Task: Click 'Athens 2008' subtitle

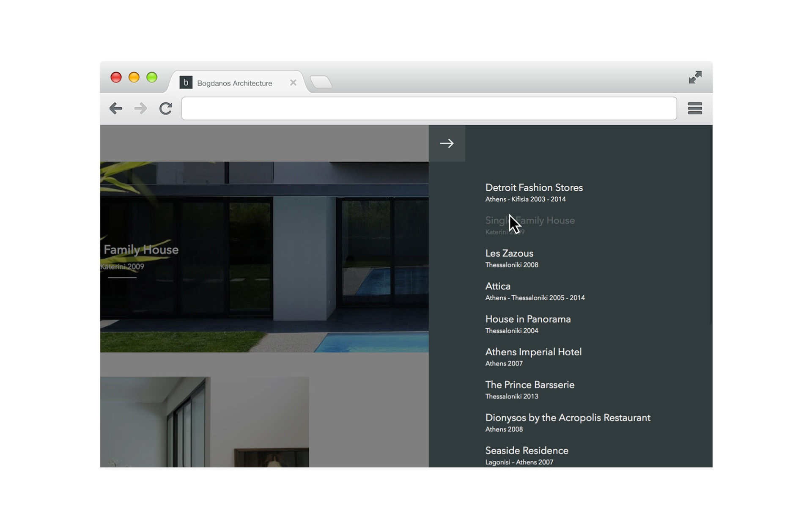Action: (504, 429)
